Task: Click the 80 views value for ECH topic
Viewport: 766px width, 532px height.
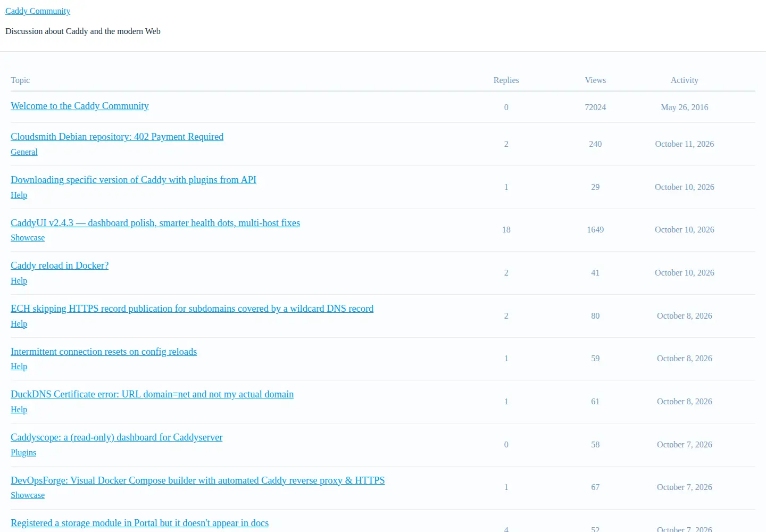Action: click(x=595, y=316)
